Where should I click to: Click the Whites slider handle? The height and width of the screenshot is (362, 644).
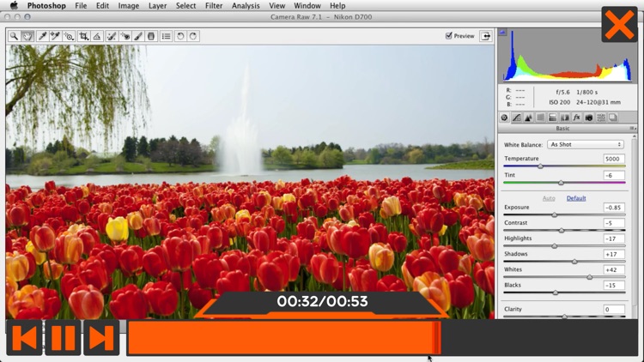click(x=590, y=277)
